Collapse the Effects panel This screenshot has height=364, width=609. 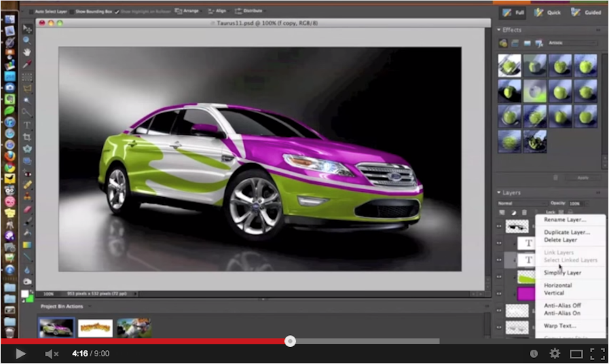pos(500,30)
